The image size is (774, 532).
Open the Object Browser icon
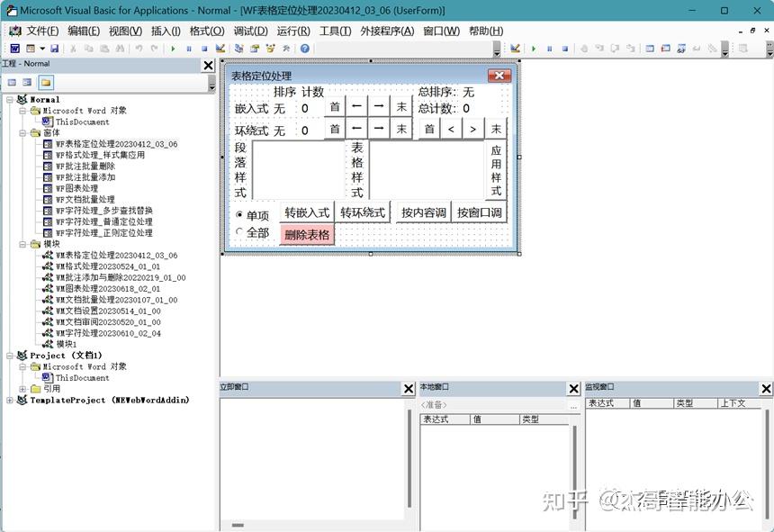[x=270, y=47]
